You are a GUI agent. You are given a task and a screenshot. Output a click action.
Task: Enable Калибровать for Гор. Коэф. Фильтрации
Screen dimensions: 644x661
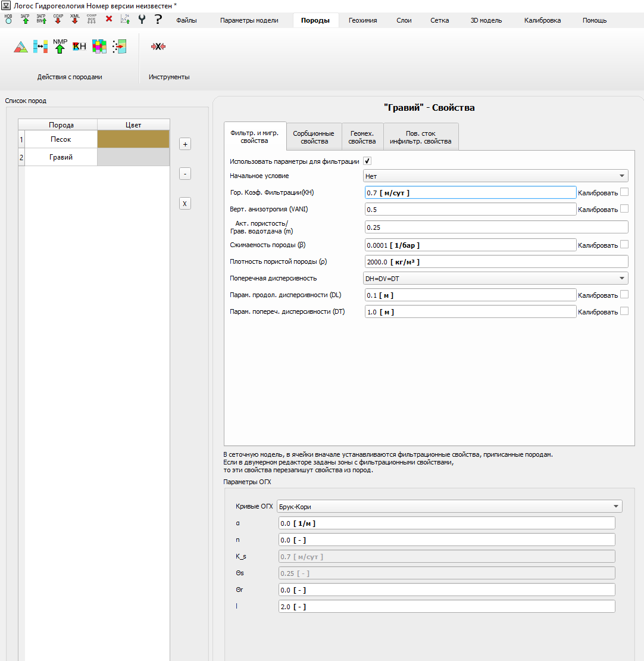[624, 192]
